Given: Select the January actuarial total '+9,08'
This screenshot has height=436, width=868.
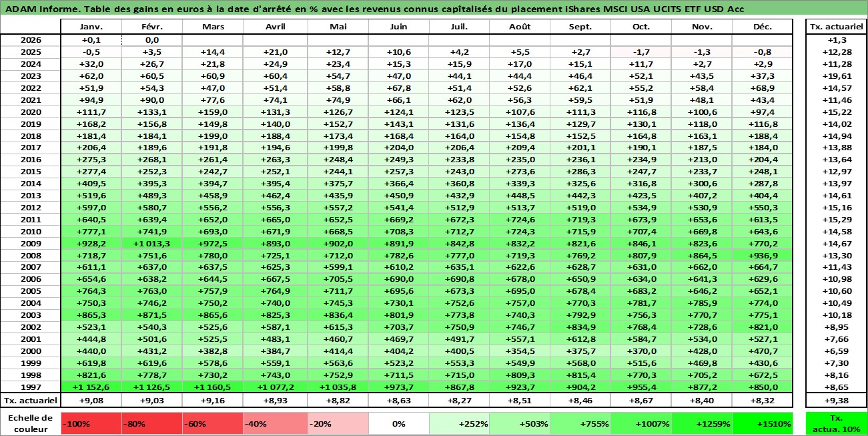Looking at the screenshot, I should 91,401.
